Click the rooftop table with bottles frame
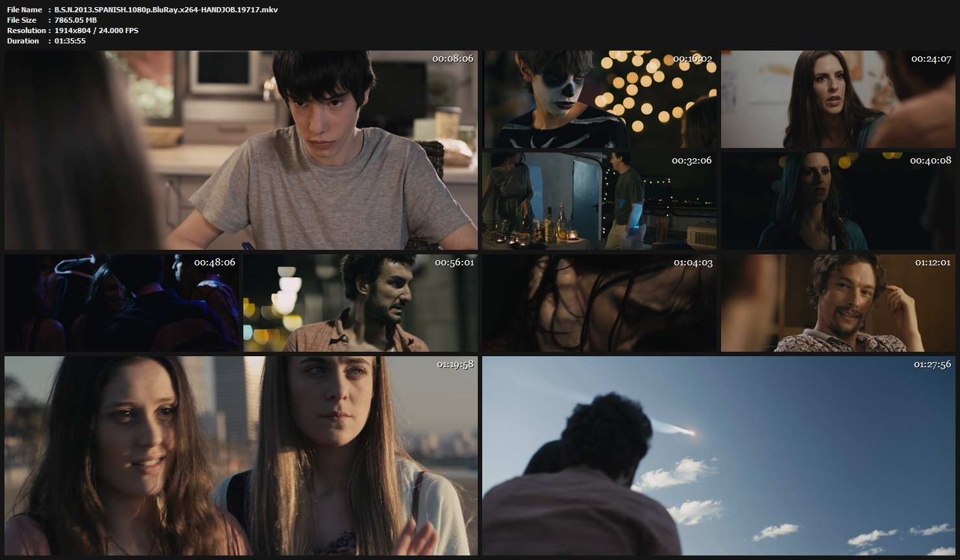Image resolution: width=960 pixels, height=560 pixels. tap(599, 201)
